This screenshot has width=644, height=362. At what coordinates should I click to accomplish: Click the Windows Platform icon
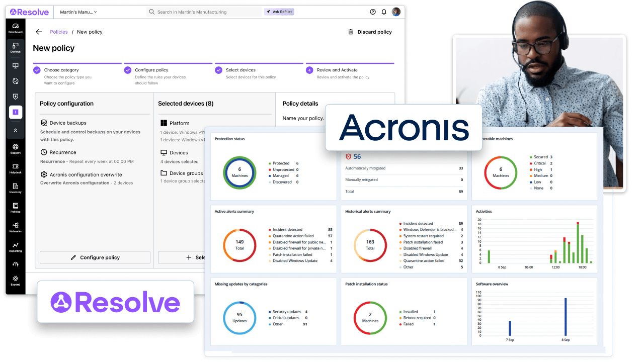(164, 123)
